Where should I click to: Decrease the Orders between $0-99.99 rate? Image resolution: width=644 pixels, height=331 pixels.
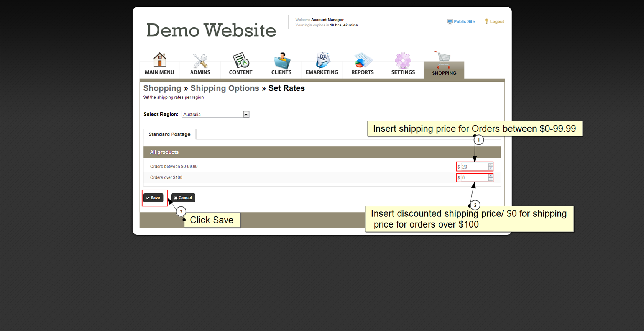490,169
